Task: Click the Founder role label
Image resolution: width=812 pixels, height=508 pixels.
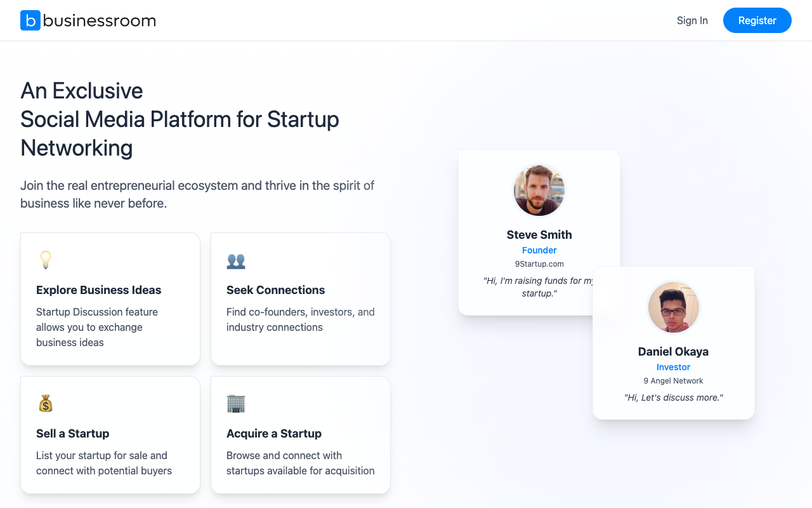Action: click(539, 250)
